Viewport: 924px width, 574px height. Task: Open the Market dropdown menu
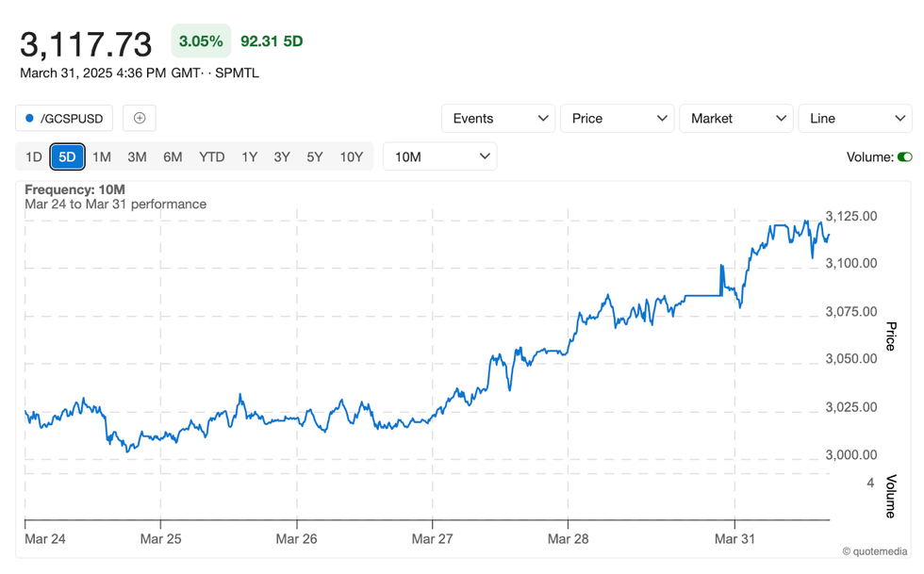coord(735,119)
